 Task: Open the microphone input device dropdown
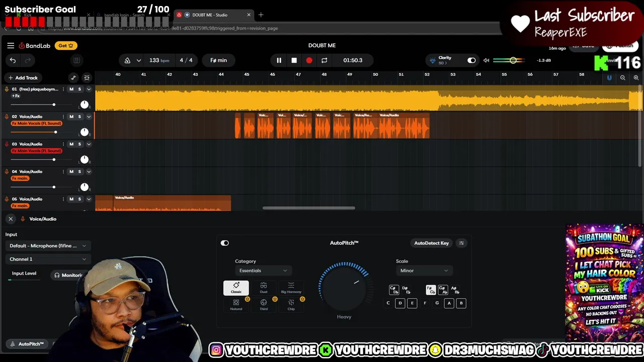coord(48,246)
